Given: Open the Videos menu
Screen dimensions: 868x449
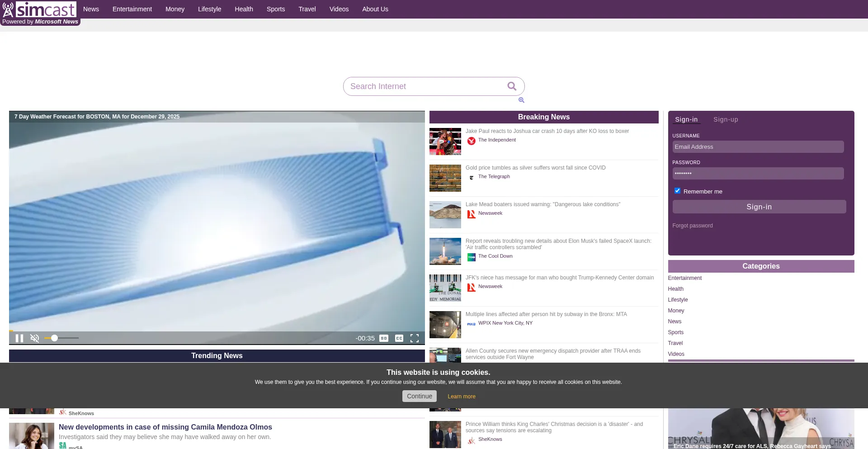Looking at the screenshot, I should point(339,9).
